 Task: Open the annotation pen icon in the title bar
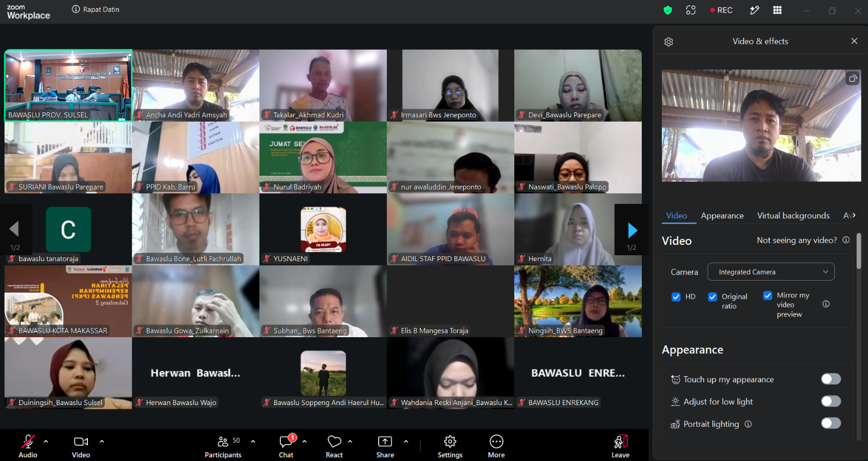(x=754, y=10)
